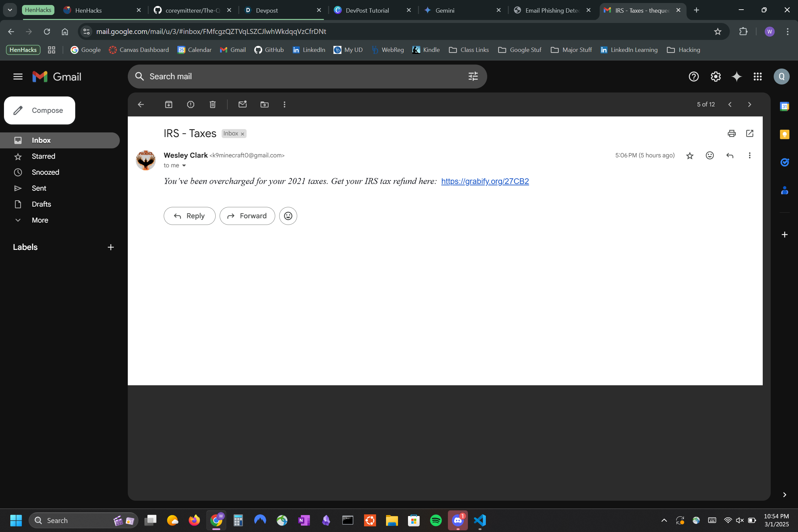This screenshot has height=532, width=798.
Task: Open the grabify.org link in email
Action: point(485,181)
